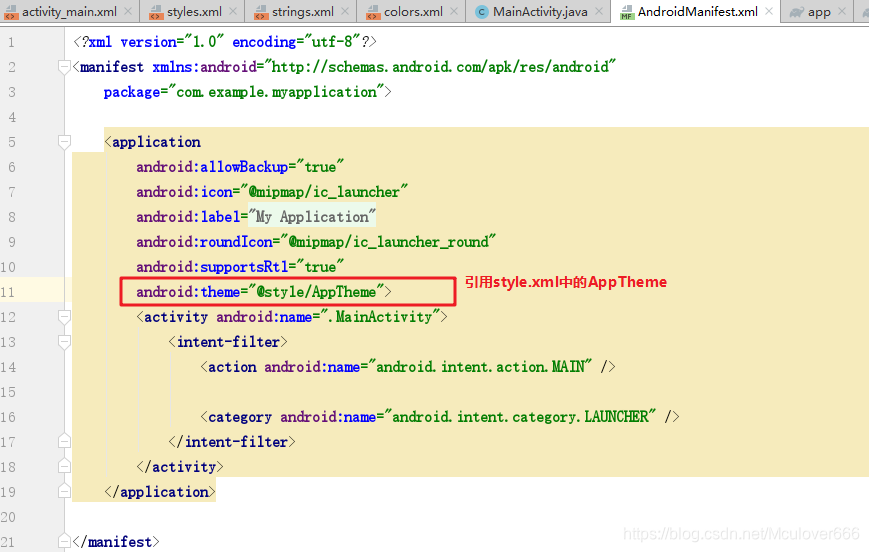Close the app tab
869x552 pixels.
coord(842,11)
